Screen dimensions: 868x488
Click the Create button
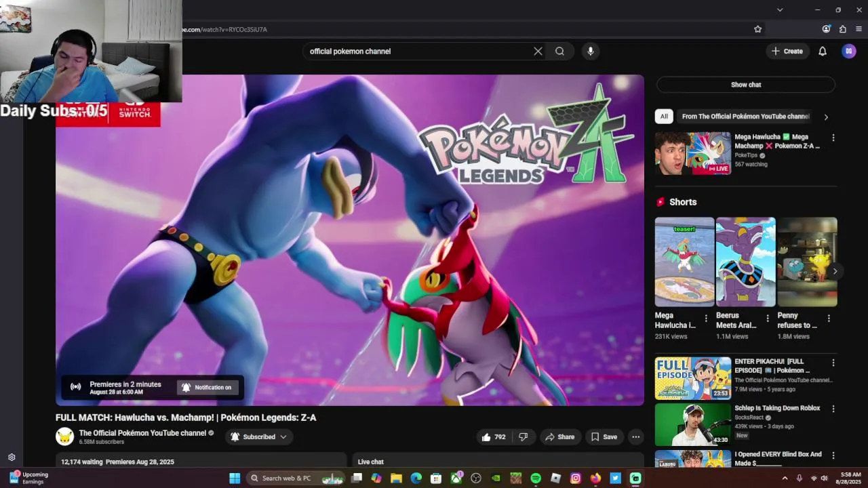[x=787, y=51]
